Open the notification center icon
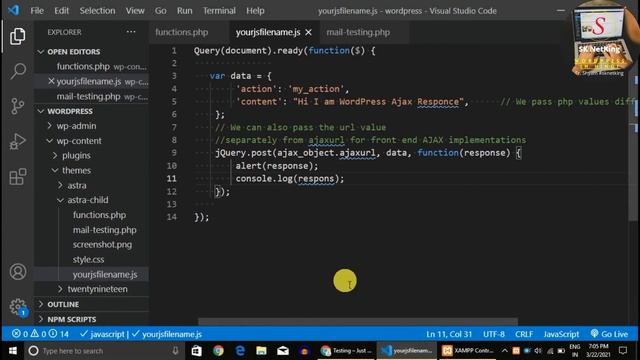Image resolution: width=640 pixels, height=360 pixels. 623,351
